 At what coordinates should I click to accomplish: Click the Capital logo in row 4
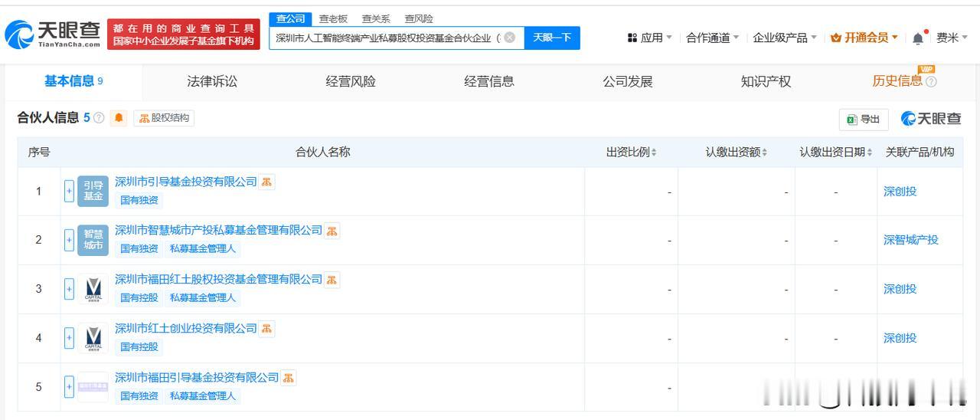93,338
